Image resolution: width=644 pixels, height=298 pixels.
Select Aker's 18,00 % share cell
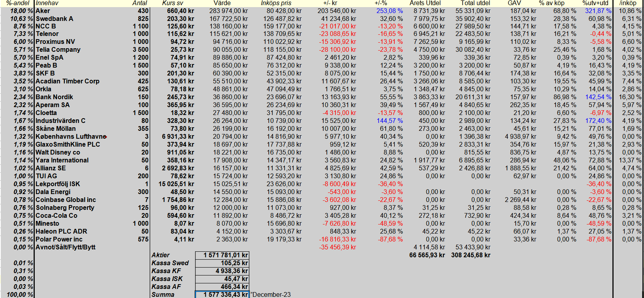click(21, 11)
